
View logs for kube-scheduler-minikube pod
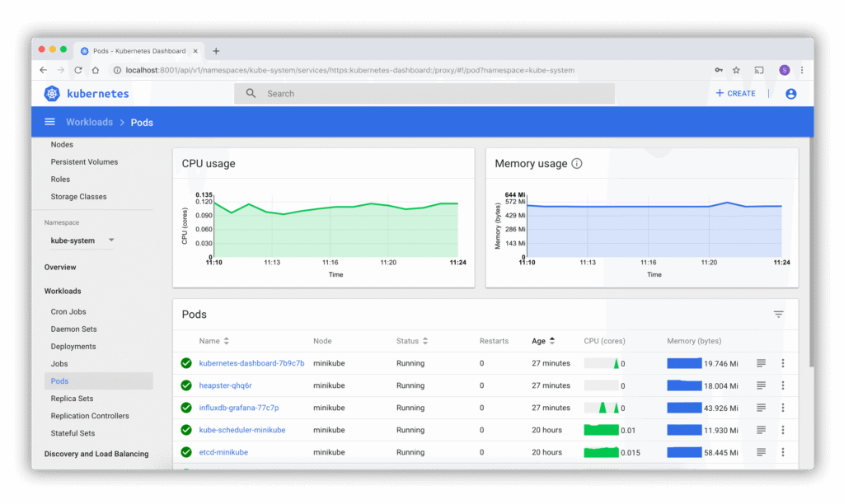pyautogui.click(x=761, y=430)
